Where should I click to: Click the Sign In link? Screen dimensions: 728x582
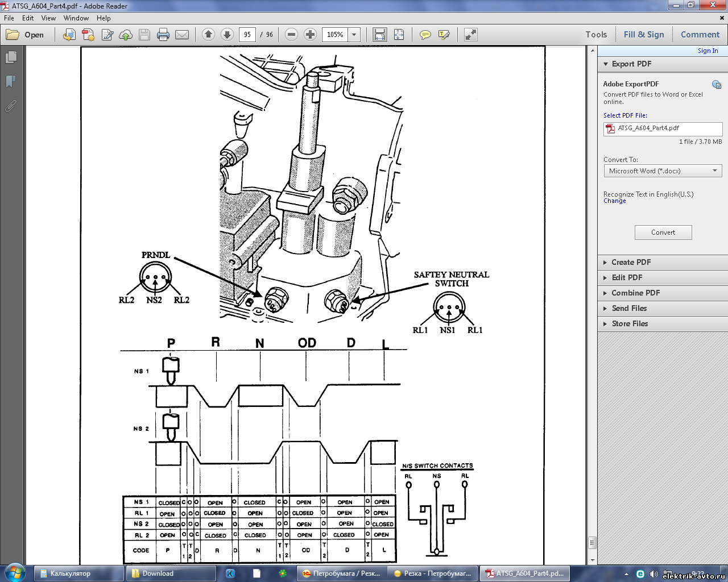708,51
